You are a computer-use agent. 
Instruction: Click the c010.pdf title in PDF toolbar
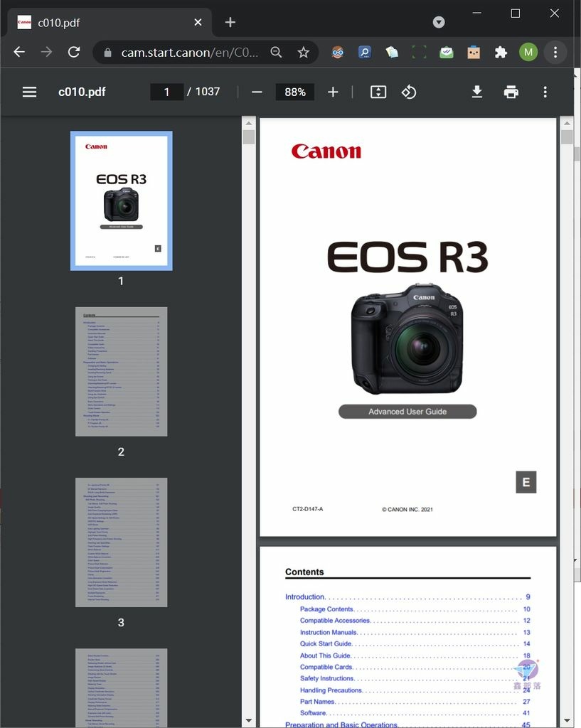(82, 92)
